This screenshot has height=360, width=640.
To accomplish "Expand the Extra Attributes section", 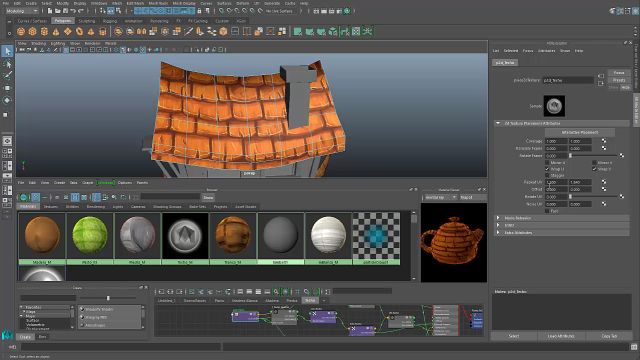I will [x=562, y=233].
